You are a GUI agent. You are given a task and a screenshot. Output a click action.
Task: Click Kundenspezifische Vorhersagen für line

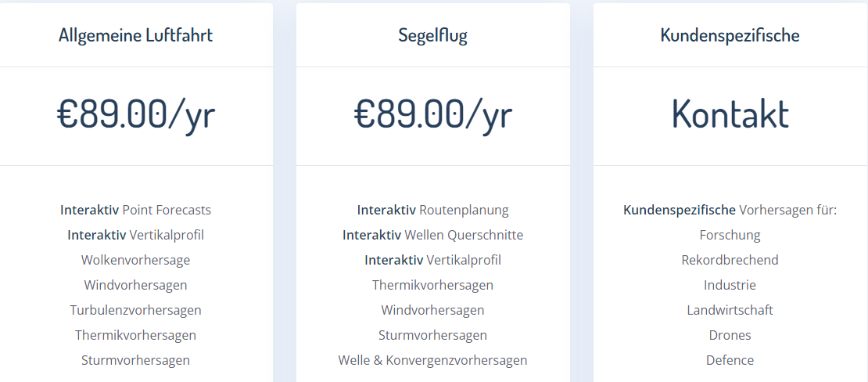730,210
